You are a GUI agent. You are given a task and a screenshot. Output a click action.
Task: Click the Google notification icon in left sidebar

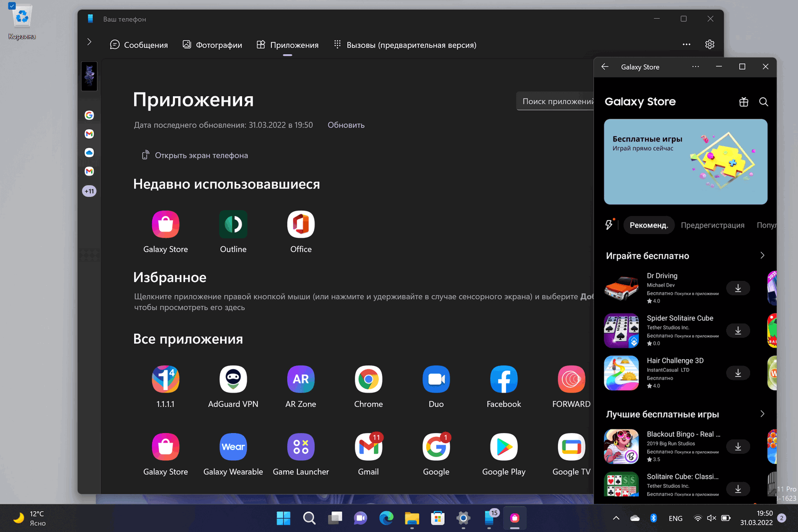point(89,115)
